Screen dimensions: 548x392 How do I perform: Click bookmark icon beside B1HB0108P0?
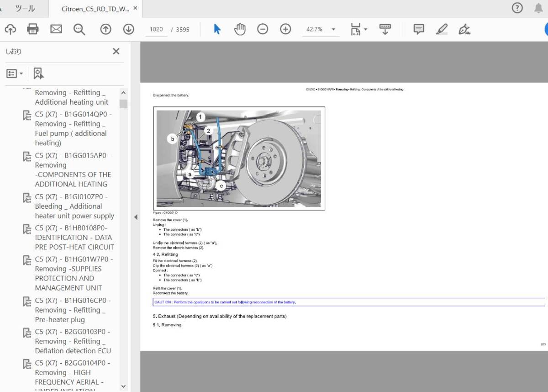coord(27,229)
